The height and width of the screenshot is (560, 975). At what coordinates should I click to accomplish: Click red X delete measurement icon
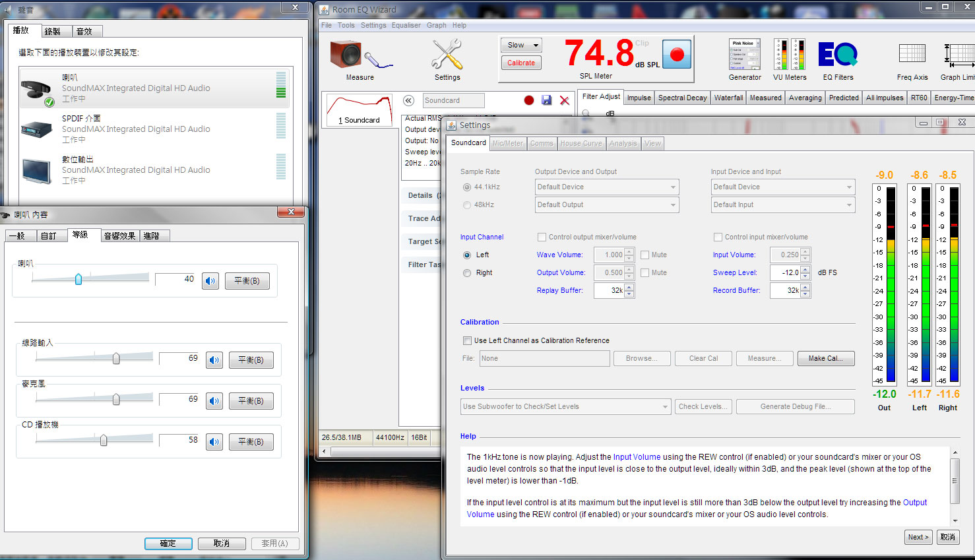[565, 100]
